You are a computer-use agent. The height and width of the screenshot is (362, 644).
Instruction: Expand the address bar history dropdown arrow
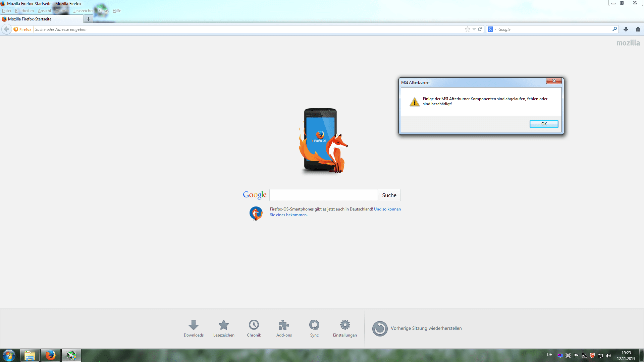click(474, 29)
